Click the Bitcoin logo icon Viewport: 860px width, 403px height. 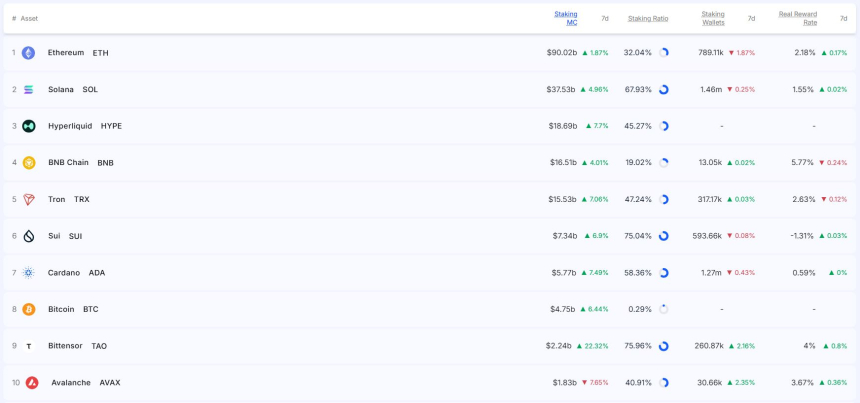coord(29,309)
